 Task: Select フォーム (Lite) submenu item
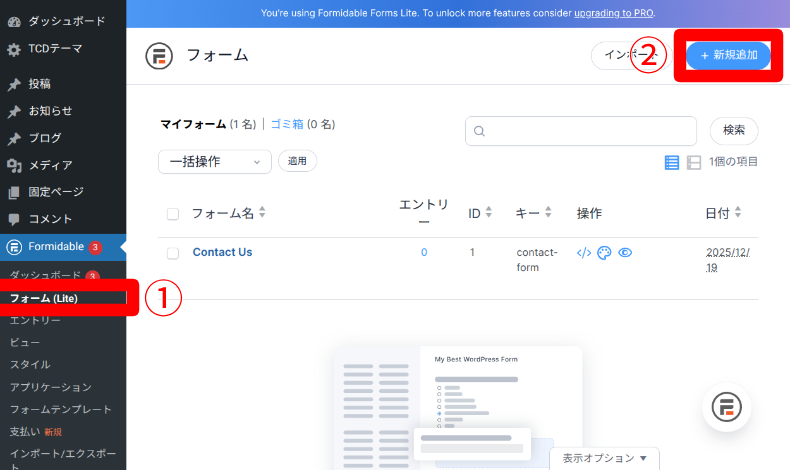click(x=44, y=298)
